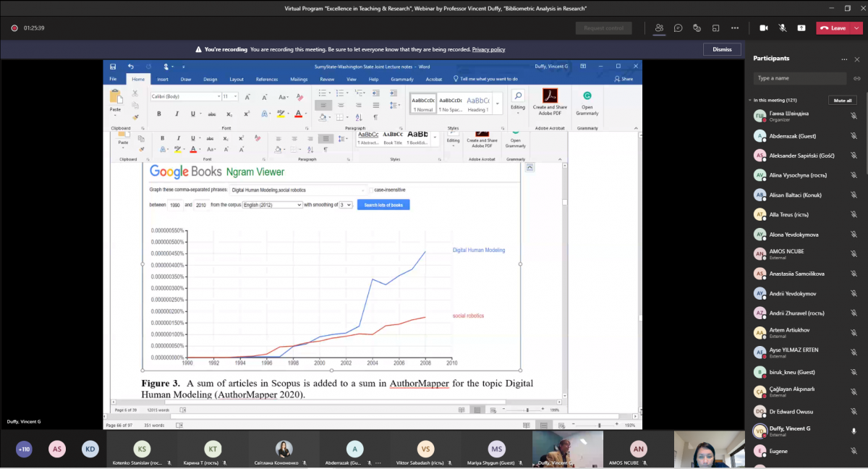Open the reactions icon in meeting toolbar
The height and width of the screenshot is (469, 868).
(697, 28)
